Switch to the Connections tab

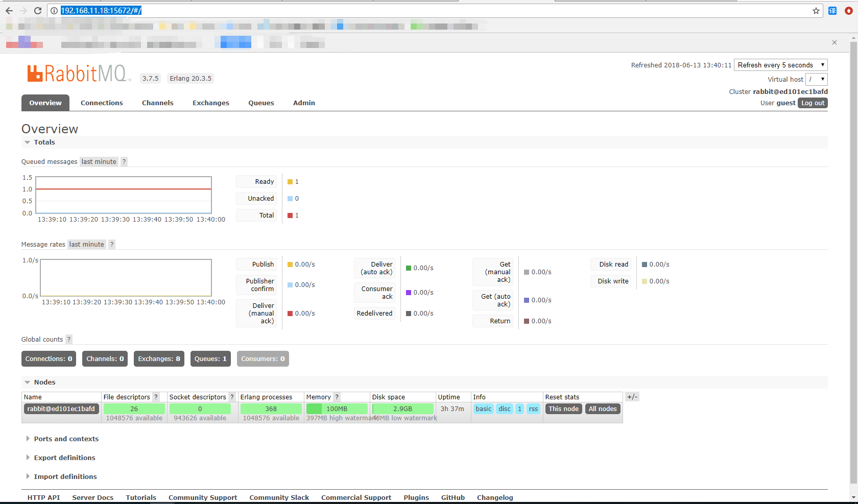click(102, 103)
